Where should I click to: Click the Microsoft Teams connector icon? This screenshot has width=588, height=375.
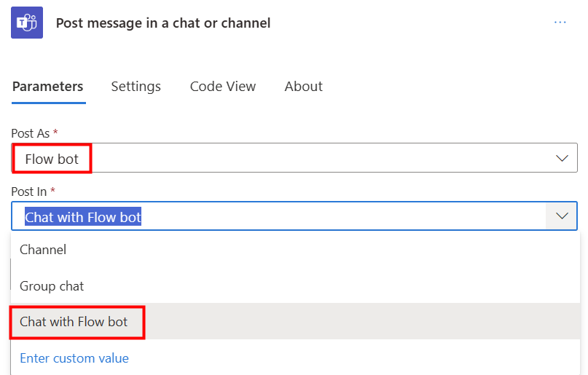27,23
